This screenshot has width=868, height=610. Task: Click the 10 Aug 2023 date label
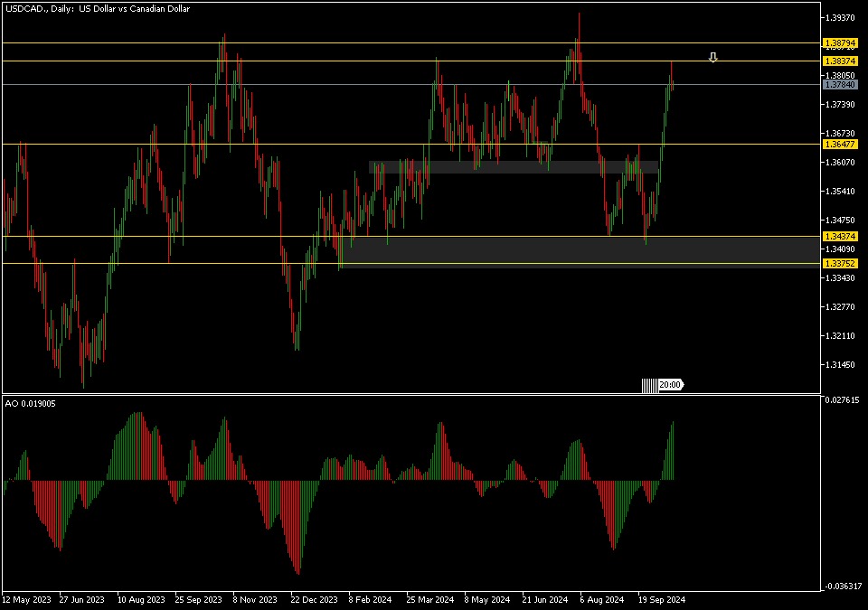[x=141, y=599]
